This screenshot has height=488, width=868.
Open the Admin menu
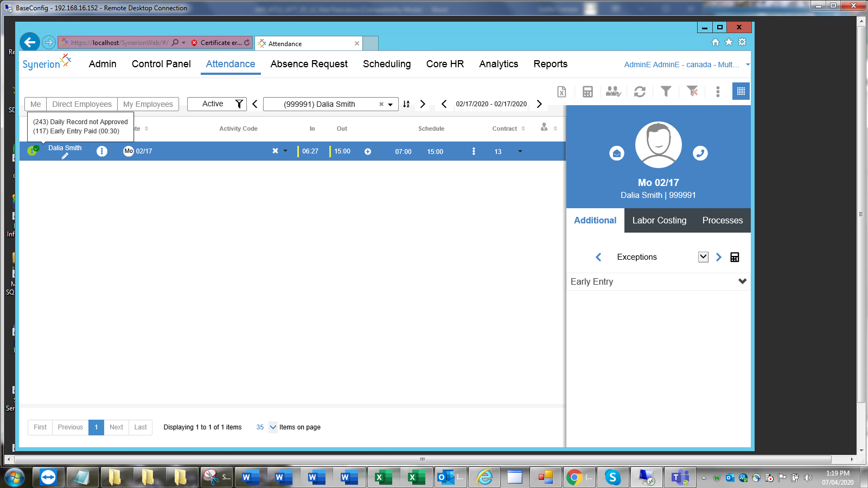coord(103,64)
